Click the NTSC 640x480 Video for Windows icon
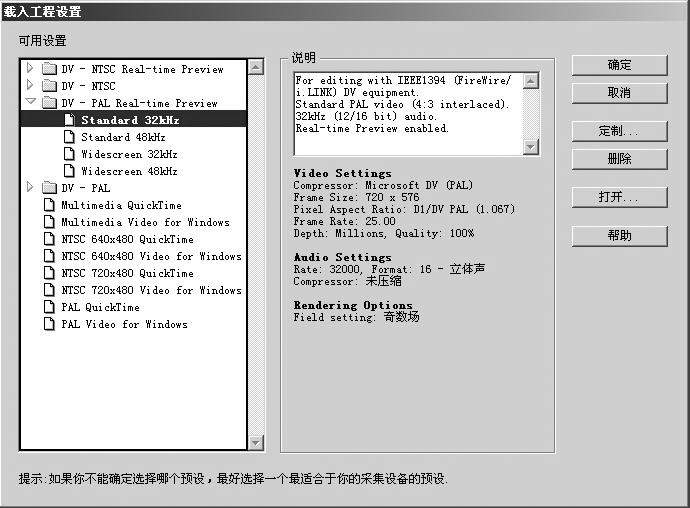The width and height of the screenshot is (690, 508). (49, 256)
